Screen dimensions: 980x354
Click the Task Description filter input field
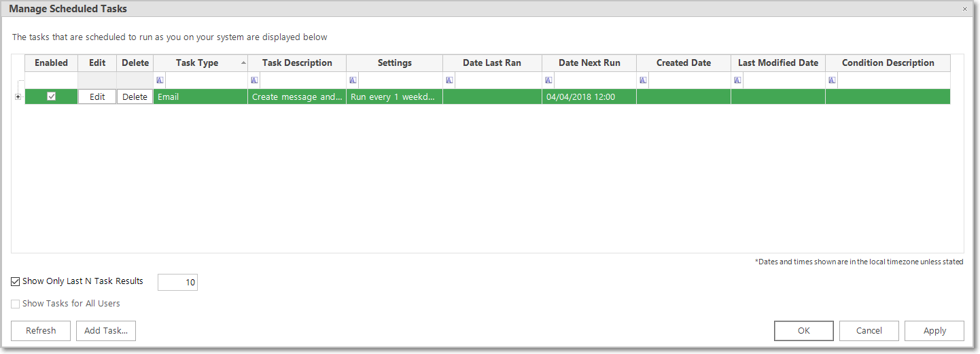302,80
